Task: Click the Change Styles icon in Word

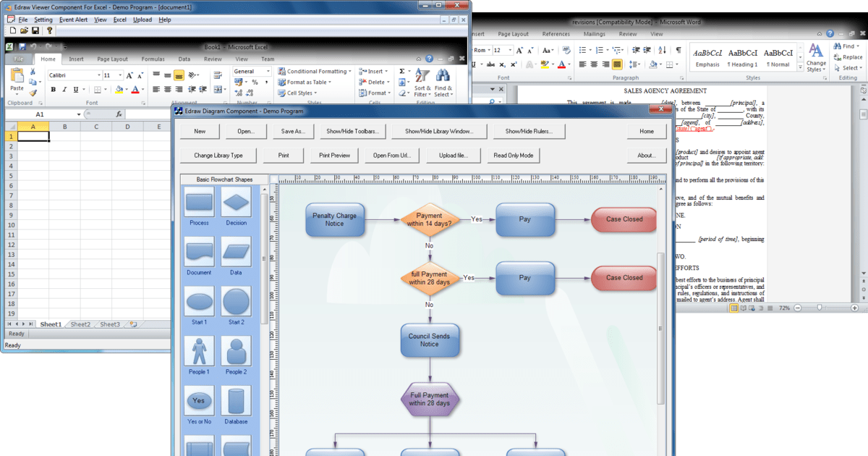Action: coord(816,57)
